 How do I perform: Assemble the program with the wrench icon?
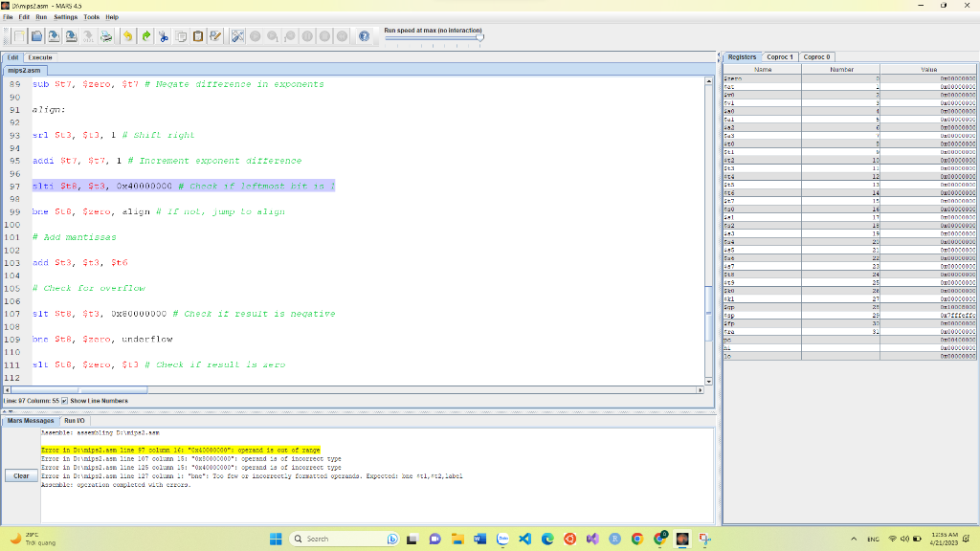pyautogui.click(x=237, y=36)
